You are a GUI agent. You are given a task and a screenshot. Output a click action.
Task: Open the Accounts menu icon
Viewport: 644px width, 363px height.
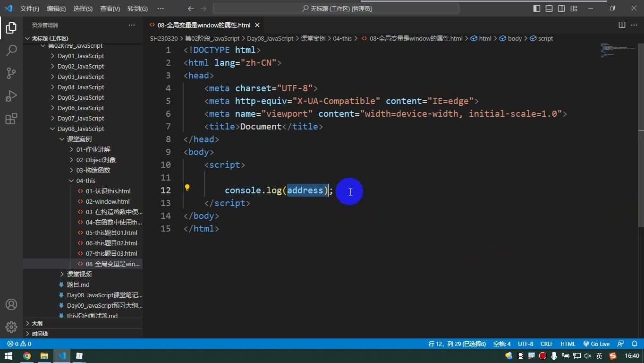click(x=11, y=304)
